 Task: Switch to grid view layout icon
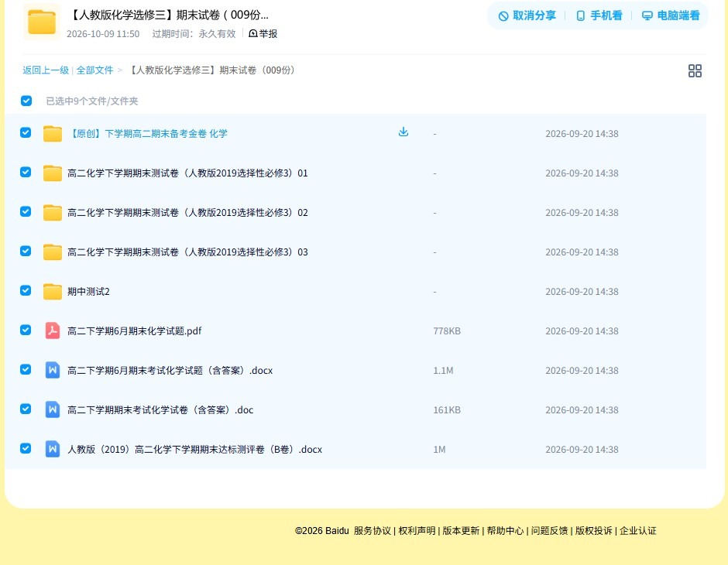point(695,71)
